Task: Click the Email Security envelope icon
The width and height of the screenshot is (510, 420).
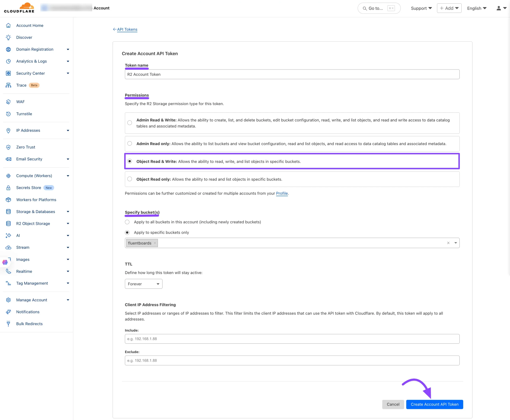Action: [9, 159]
